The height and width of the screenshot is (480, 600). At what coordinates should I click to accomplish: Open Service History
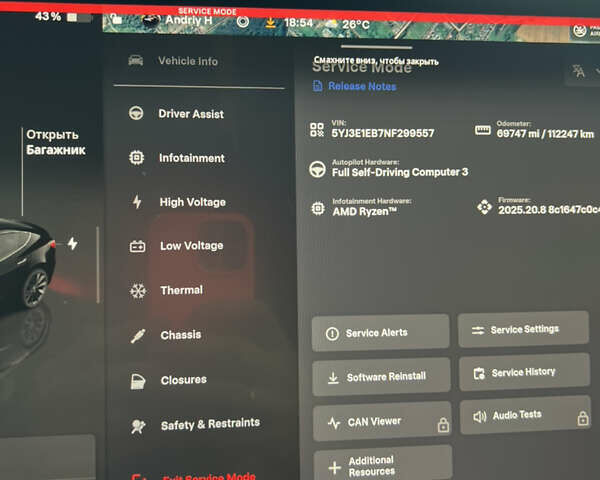(524, 372)
